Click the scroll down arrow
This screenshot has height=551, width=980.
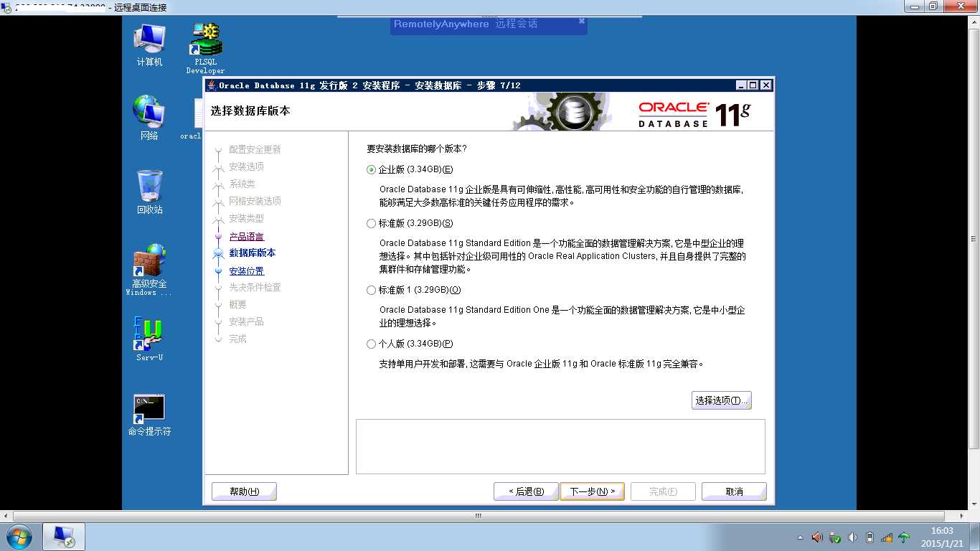(x=974, y=505)
